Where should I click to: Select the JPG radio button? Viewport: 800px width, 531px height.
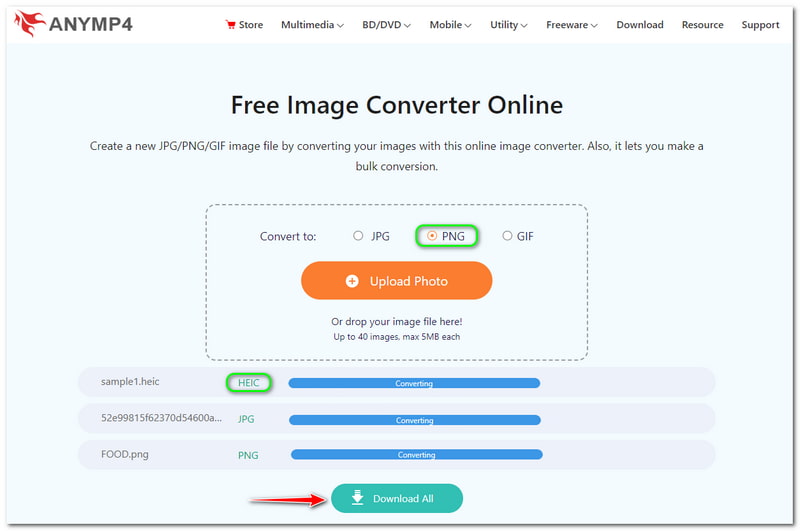tap(358, 236)
